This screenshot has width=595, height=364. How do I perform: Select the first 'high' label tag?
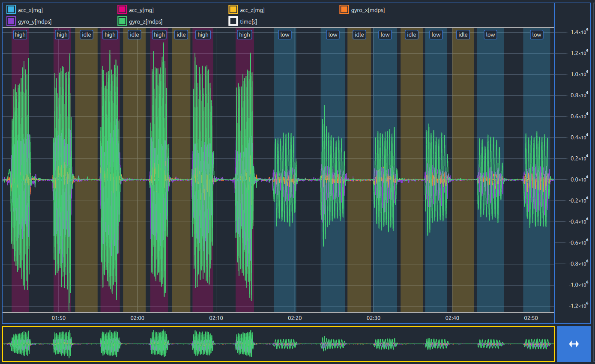point(20,35)
